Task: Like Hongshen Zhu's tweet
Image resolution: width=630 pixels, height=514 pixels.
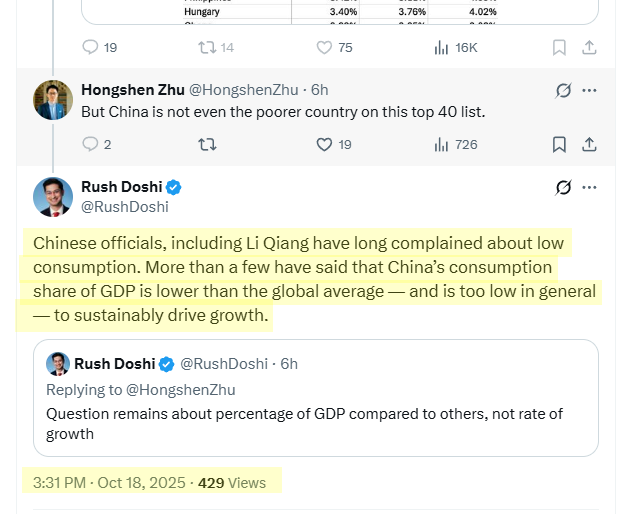Action: coord(324,144)
